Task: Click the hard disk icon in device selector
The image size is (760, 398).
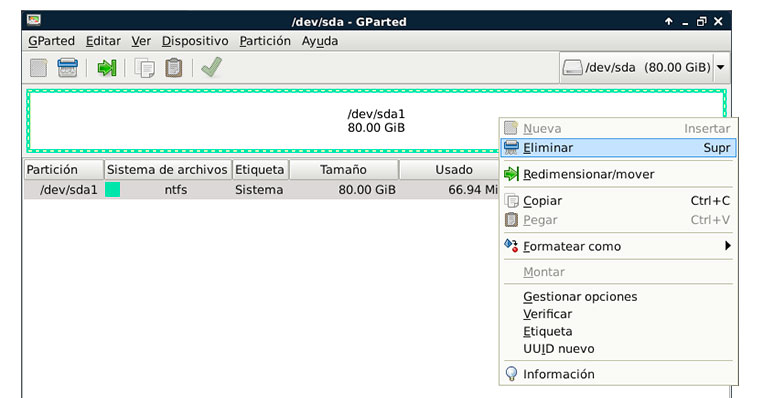Action: [572, 67]
